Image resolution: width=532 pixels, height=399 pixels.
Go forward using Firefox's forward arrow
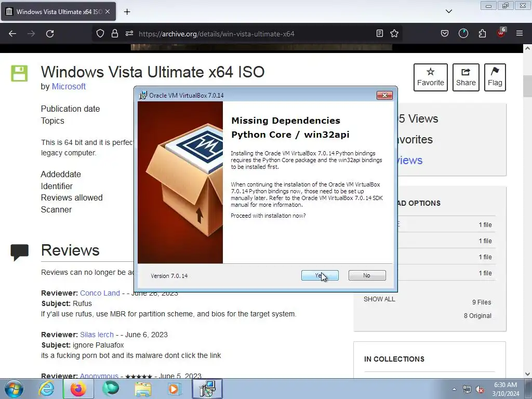click(31, 34)
